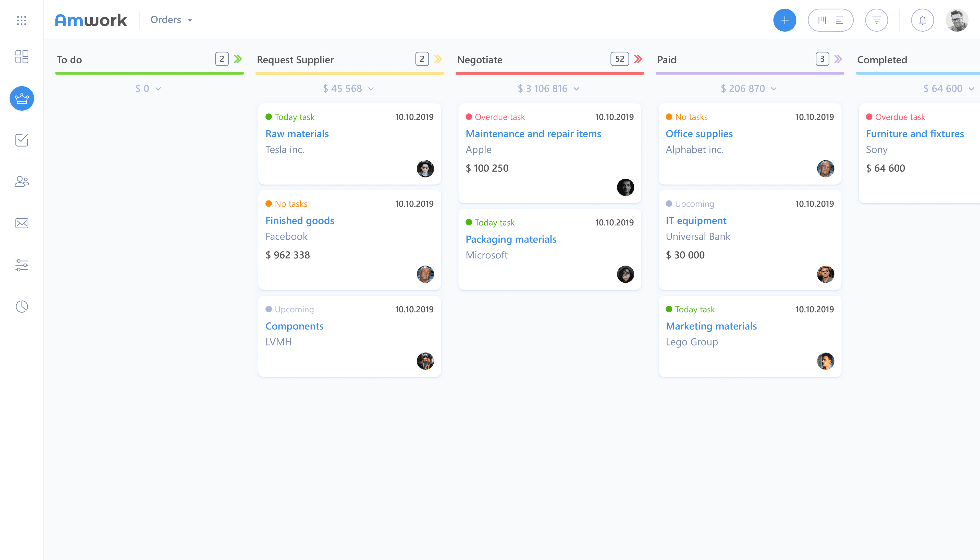The width and height of the screenshot is (980, 560).
Task: Expand the $ 3 106 816 total dropdown
Action: (x=548, y=89)
